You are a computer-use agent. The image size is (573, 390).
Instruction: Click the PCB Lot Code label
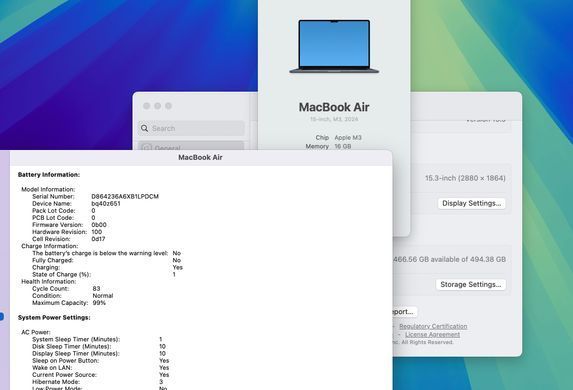coord(53,217)
